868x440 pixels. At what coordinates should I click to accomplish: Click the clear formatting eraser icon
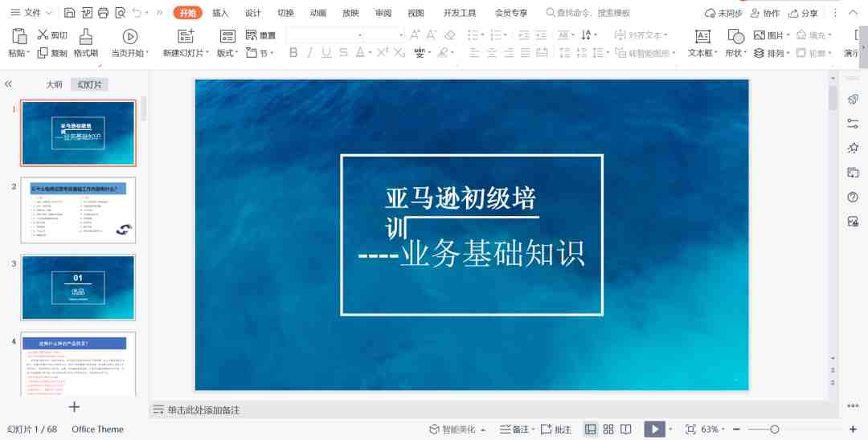pos(450,35)
